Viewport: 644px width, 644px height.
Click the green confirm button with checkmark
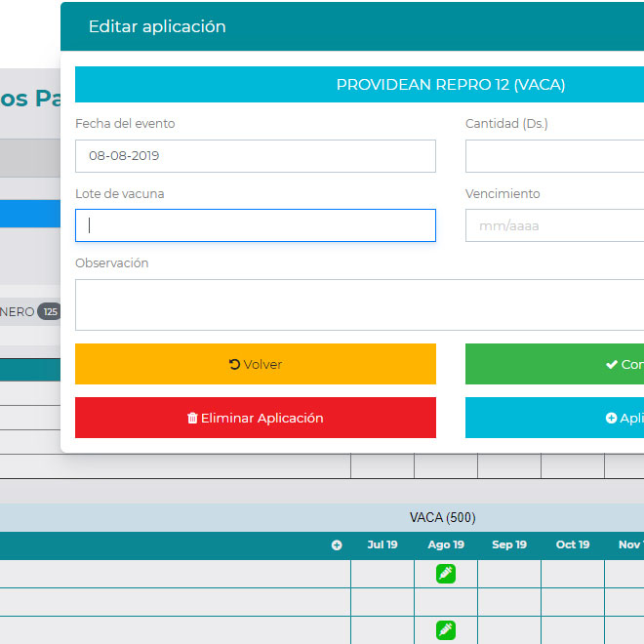[554, 364]
